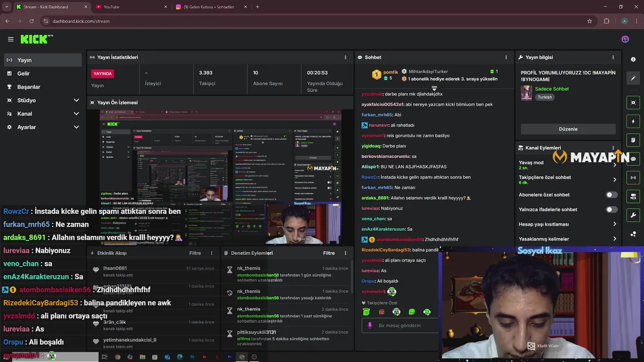Click the Bir mesaj gönderin input field
Viewport: 644px width, 362px height.
[x=400, y=326]
